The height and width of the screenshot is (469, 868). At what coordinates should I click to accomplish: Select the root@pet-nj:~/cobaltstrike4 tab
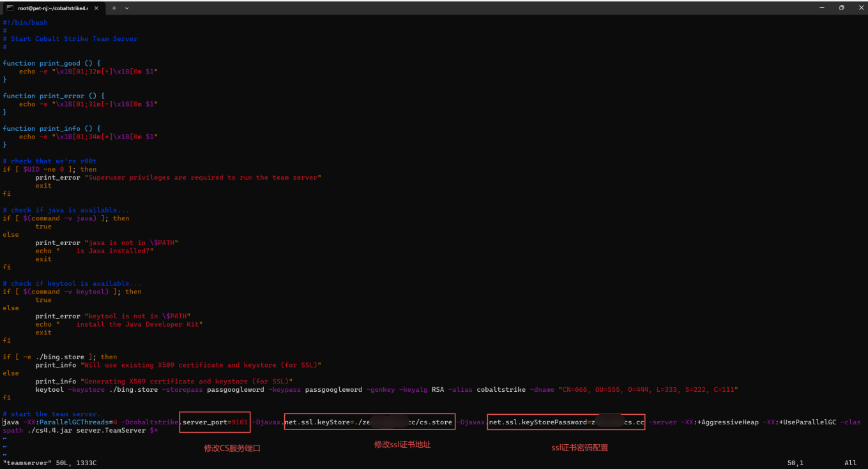(52, 8)
